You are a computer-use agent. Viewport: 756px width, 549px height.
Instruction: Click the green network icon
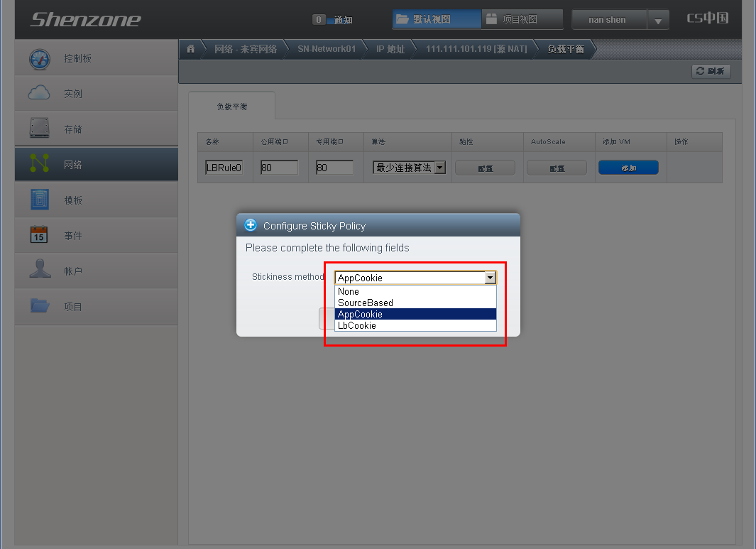pyautogui.click(x=40, y=164)
